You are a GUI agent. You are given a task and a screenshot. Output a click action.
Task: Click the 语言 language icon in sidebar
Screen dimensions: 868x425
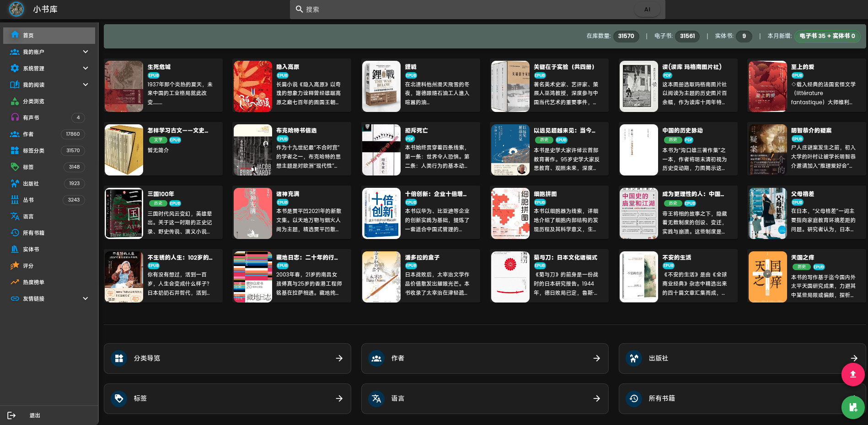coord(15,216)
